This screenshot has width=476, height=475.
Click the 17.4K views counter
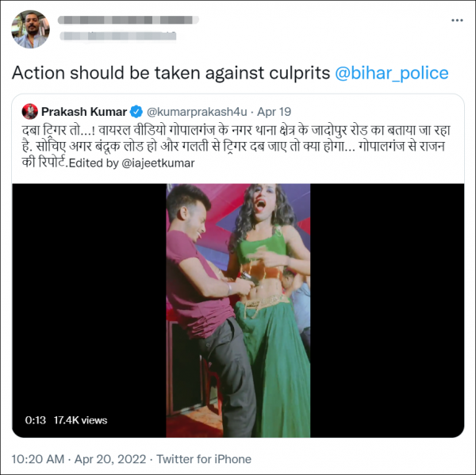[x=80, y=420]
